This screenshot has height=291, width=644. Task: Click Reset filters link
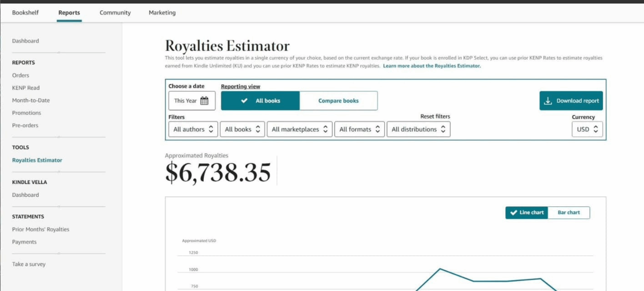click(x=435, y=116)
